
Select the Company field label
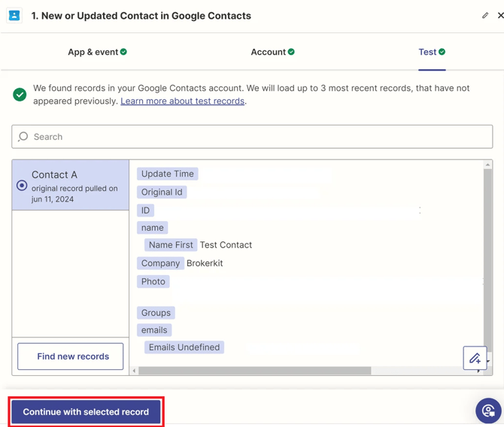click(160, 263)
